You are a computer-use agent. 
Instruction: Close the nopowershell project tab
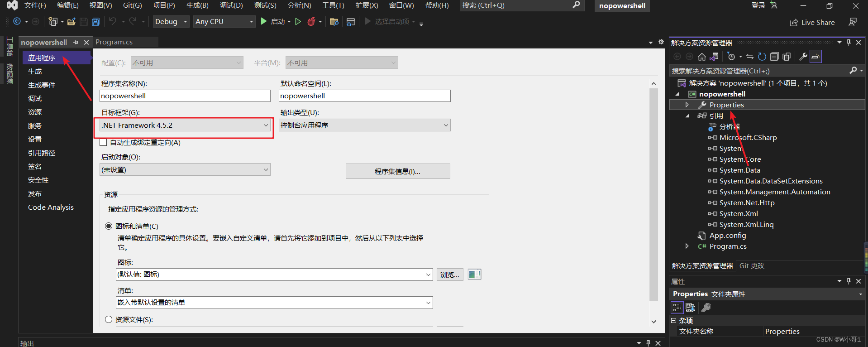coord(86,42)
